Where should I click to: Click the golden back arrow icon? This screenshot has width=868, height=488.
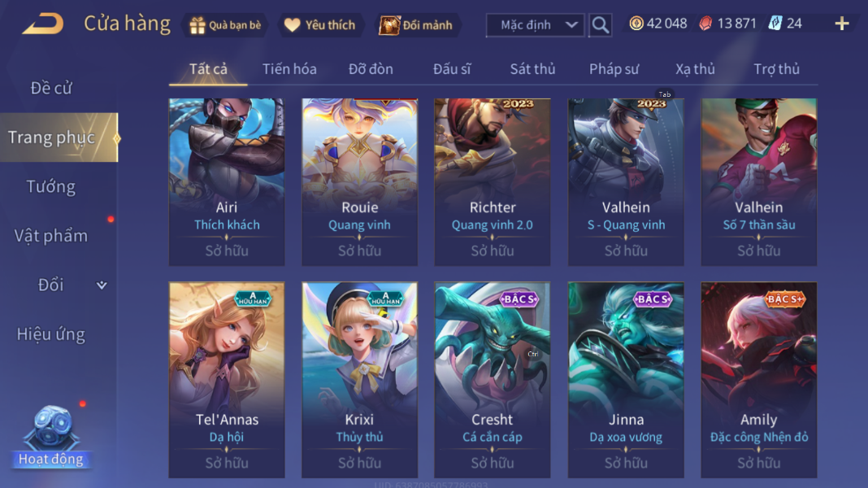tap(42, 24)
